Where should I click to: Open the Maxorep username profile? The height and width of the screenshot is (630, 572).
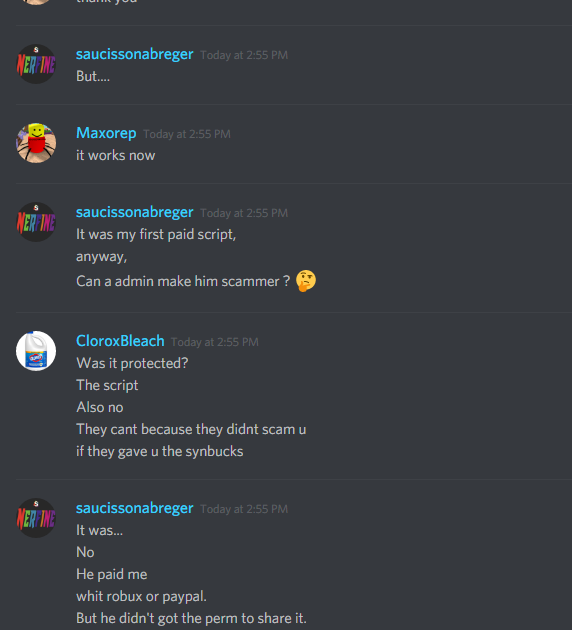(x=106, y=133)
